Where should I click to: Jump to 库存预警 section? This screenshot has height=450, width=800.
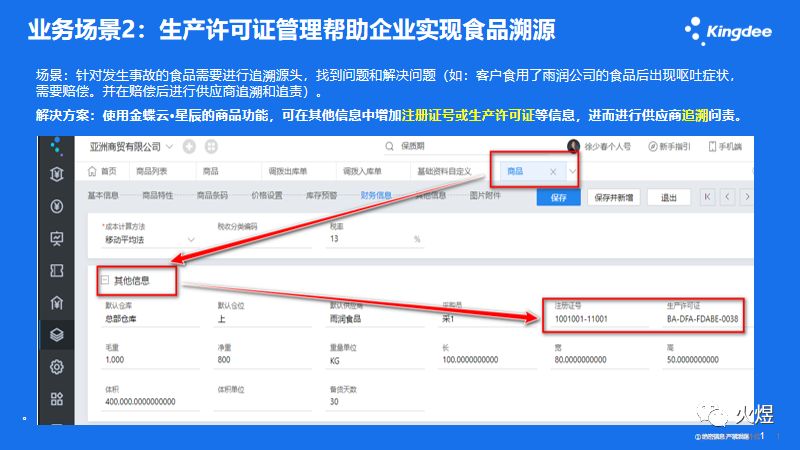(321, 195)
